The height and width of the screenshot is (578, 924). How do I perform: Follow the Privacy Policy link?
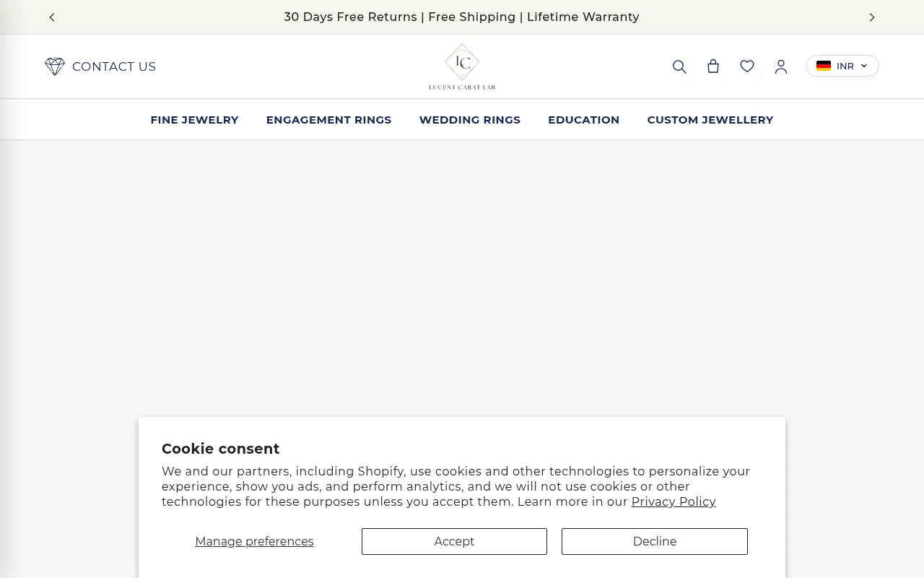coord(674,501)
